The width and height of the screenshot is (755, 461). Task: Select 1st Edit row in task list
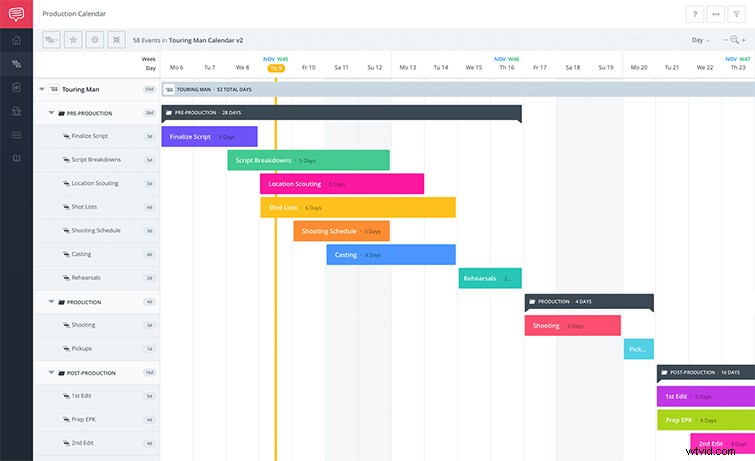[x=97, y=396]
